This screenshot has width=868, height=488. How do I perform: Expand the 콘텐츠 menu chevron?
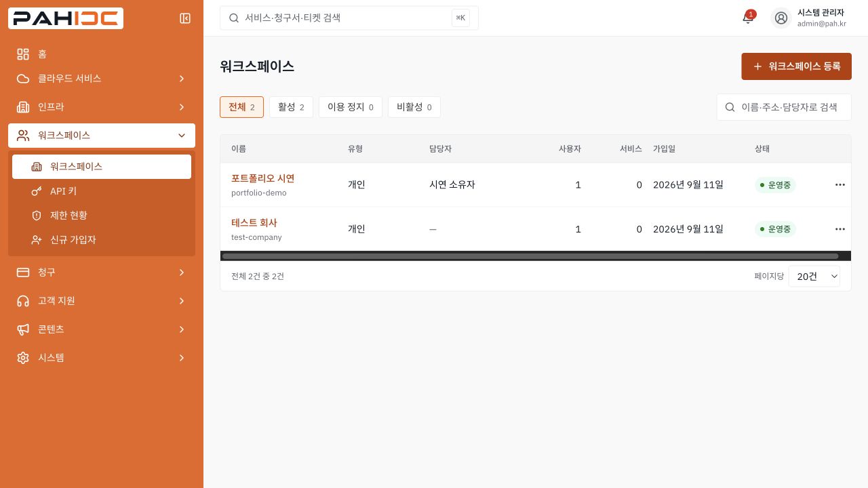click(x=182, y=329)
